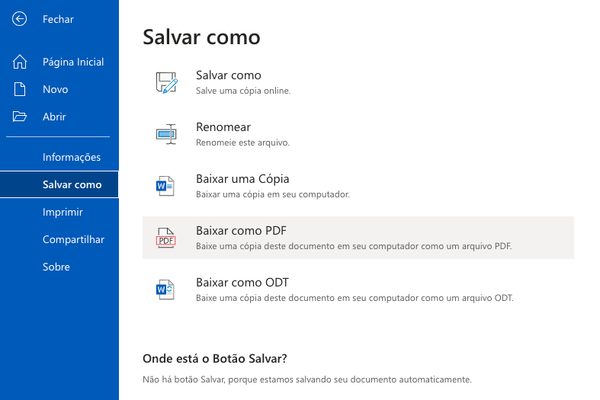600x400 pixels.
Task: Click the house icon for Página Inicial
Action: point(19,62)
